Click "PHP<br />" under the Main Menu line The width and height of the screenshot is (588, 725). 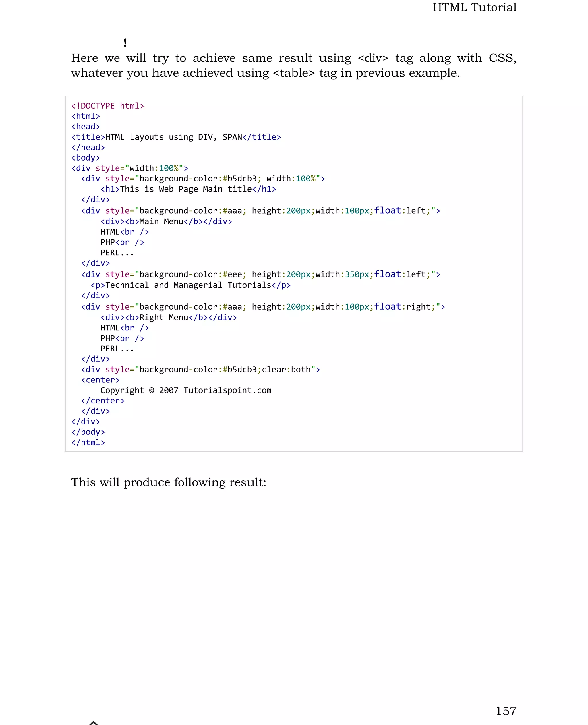(x=122, y=243)
